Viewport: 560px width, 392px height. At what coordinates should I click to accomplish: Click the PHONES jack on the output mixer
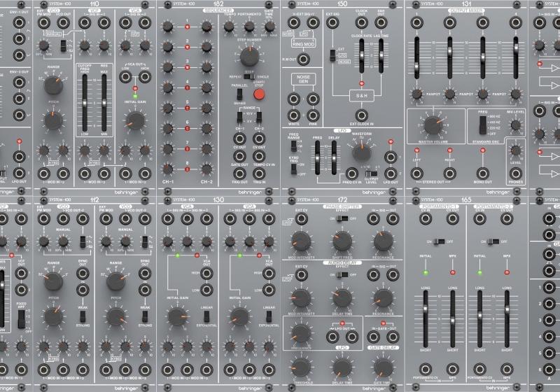pos(515,174)
